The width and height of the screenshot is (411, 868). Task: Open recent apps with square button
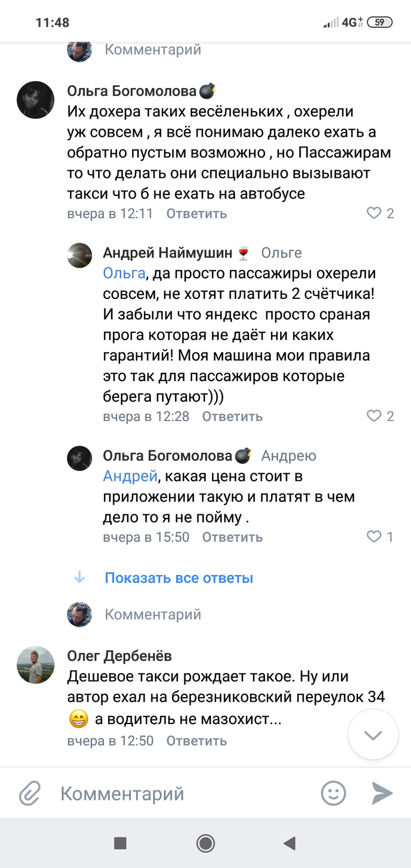(x=120, y=843)
